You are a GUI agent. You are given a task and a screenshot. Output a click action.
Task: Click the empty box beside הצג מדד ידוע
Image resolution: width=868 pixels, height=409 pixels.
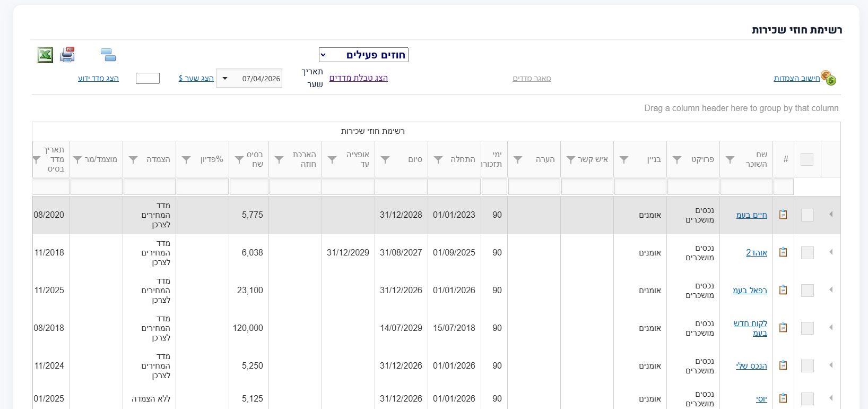(147, 79)
